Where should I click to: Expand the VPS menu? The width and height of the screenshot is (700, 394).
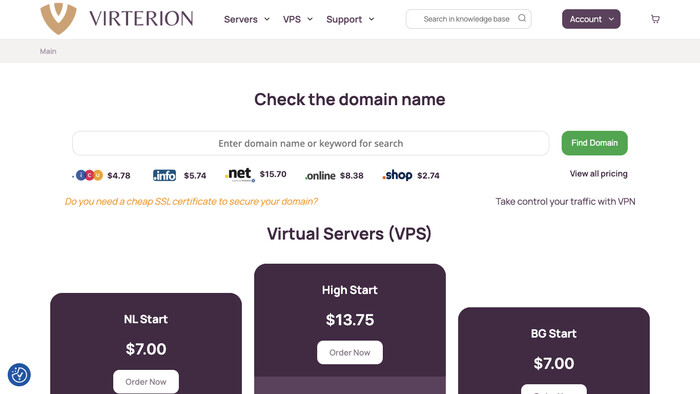(297, 19)
